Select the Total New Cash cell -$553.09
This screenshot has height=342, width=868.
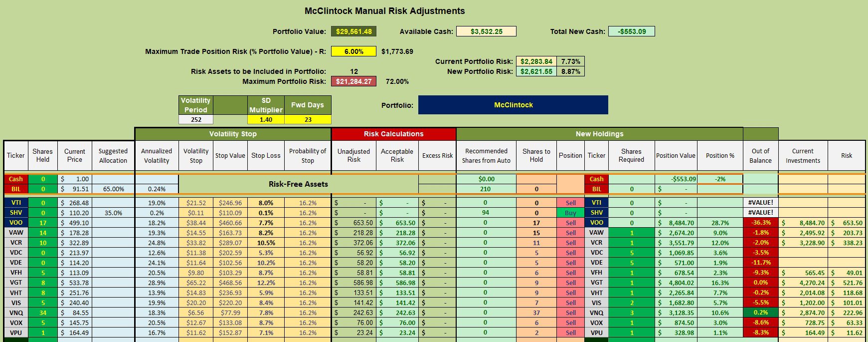631,31
